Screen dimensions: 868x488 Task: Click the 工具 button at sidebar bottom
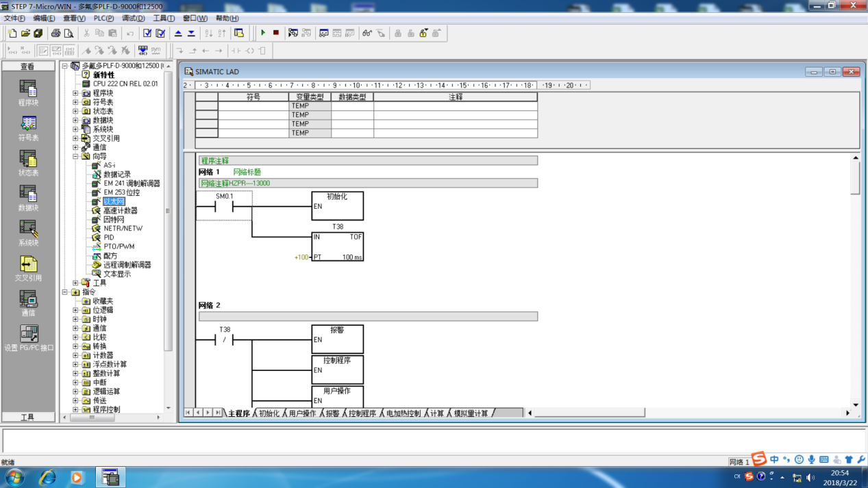(x=27, y=417)
